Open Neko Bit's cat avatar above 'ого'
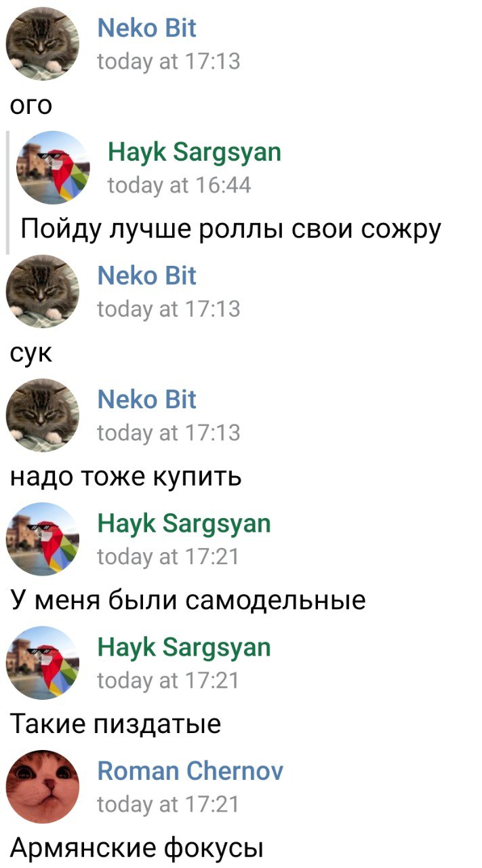Viewport: 482px width, 868px height. [x=43, y=43]
